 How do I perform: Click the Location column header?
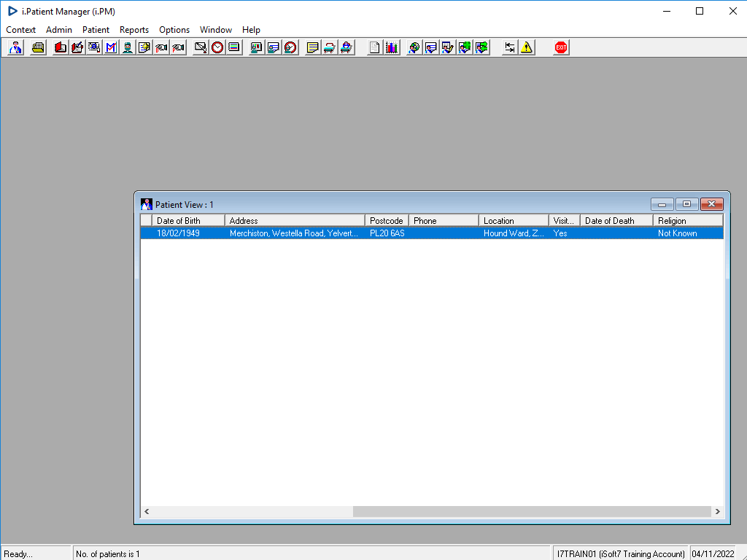[514, 220]
